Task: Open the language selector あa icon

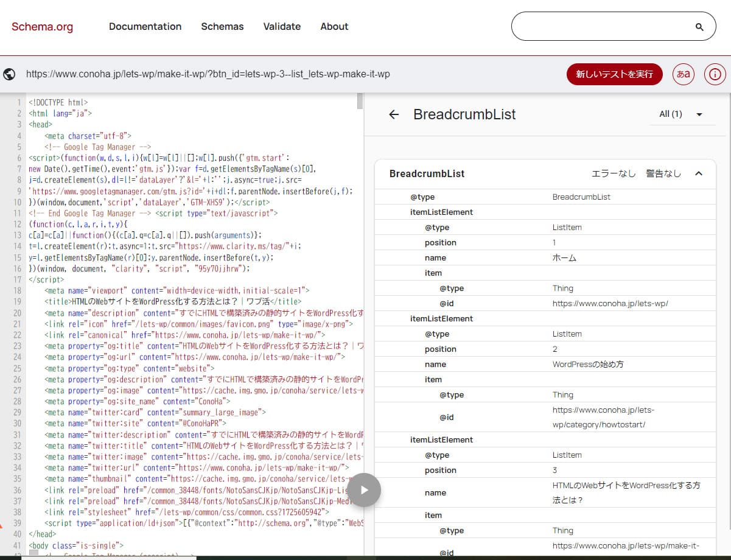Action: click(x=684, y=74)
